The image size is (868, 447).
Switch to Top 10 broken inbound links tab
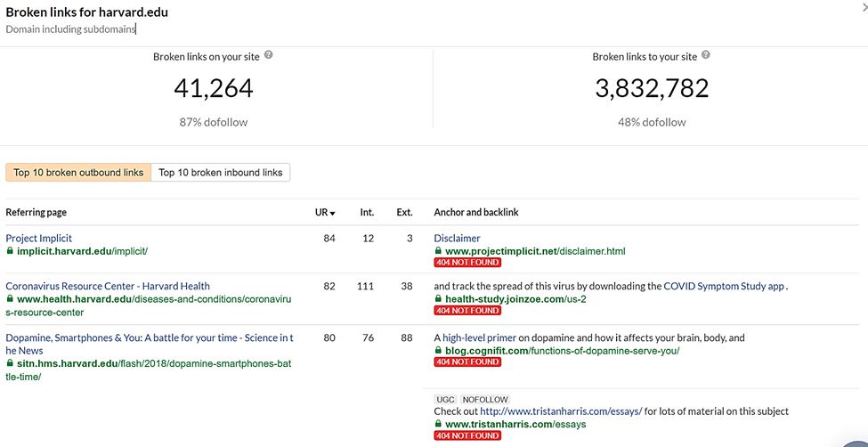[x=220, y=172]
